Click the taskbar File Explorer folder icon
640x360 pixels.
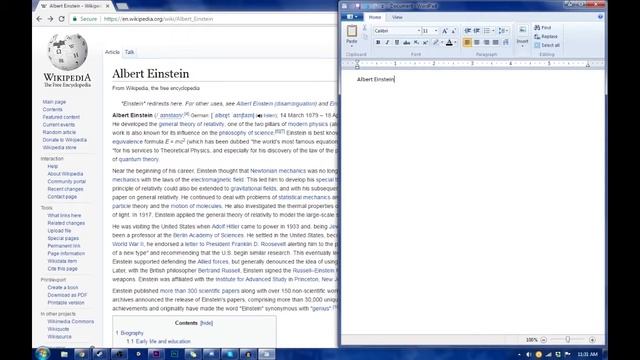coord(64,354)
